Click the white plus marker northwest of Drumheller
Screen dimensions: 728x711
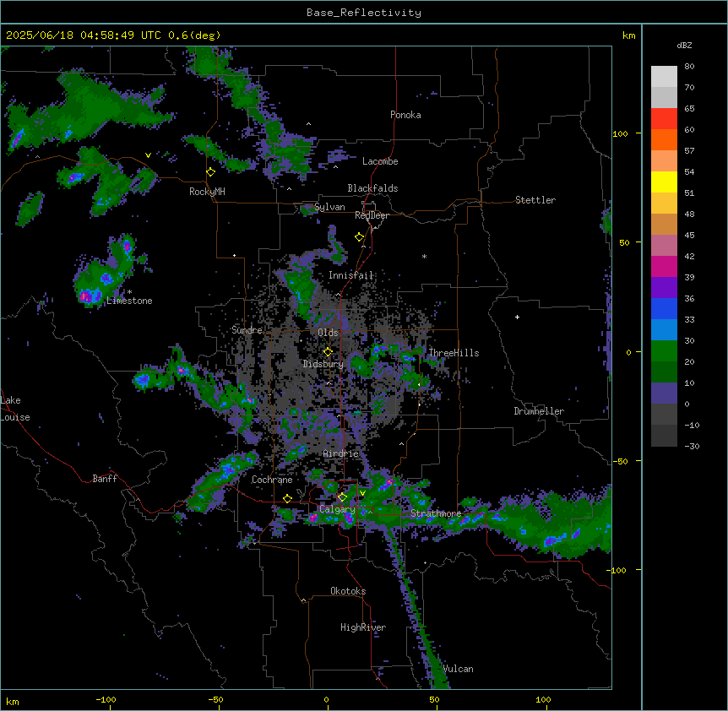tap(517, 317)
